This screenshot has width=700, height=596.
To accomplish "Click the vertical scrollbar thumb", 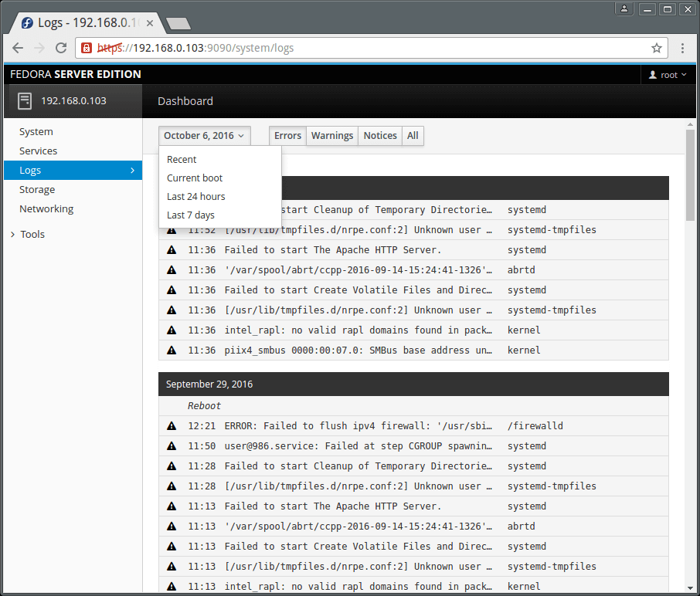I will 690,175.
